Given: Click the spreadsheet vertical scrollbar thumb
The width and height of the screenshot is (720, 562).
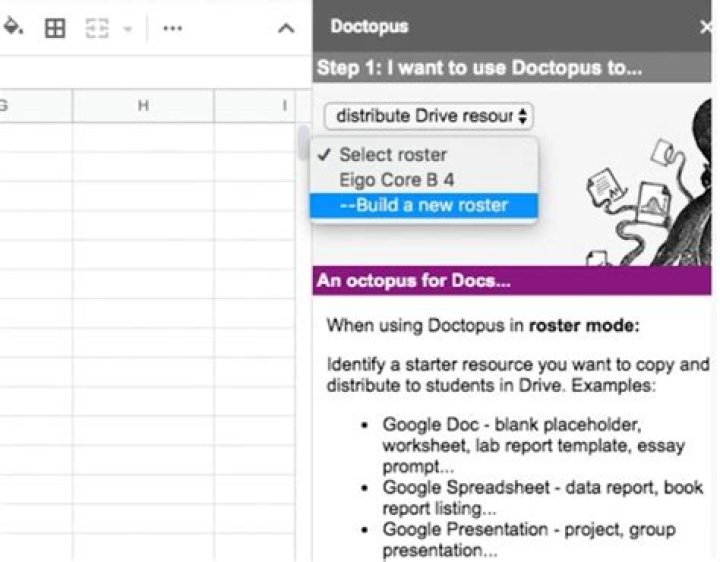Looking at the screenshot, I should [x=303, y=142].
